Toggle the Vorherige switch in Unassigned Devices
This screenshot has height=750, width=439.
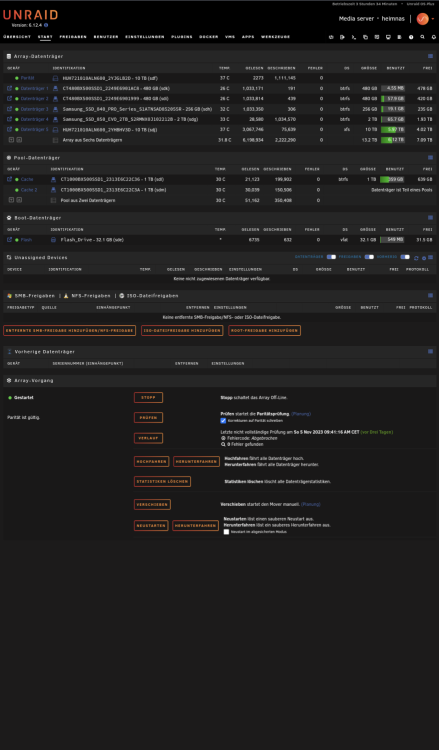(405, 257)
